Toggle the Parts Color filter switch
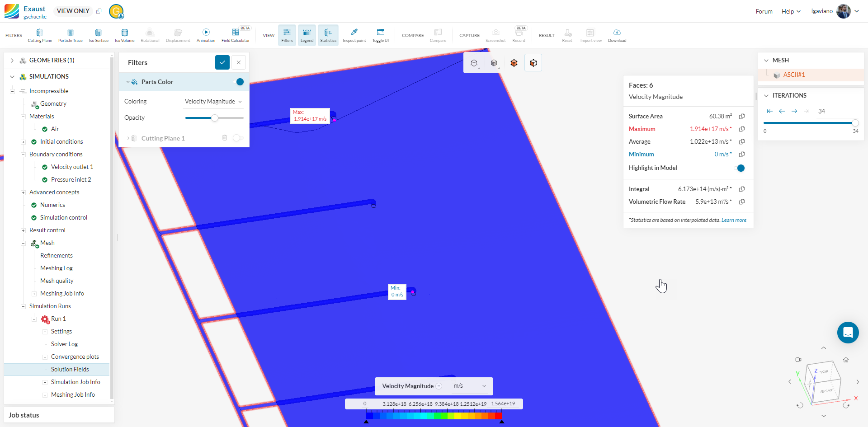Viewport: 868px width, 427px height. coord(239,82)
